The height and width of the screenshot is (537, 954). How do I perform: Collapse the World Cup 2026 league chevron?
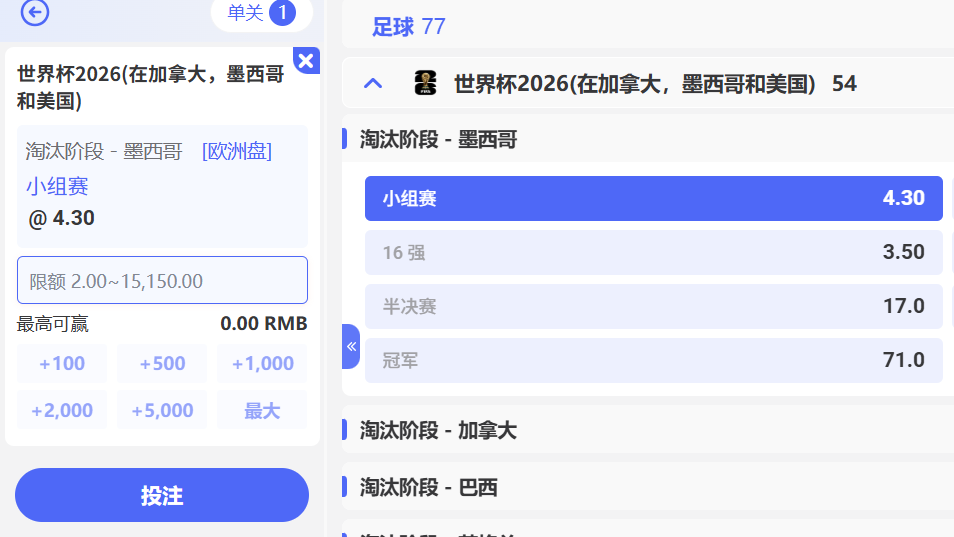[x=373, y=84]
